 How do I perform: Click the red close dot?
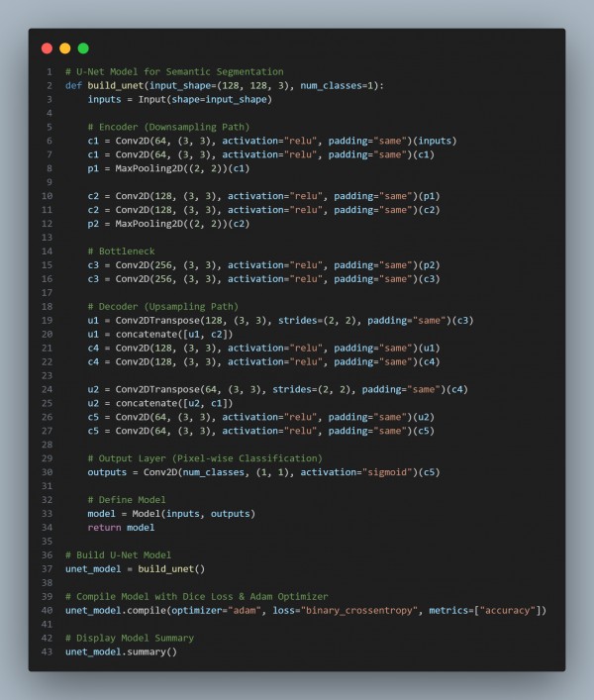click(47, 49)
